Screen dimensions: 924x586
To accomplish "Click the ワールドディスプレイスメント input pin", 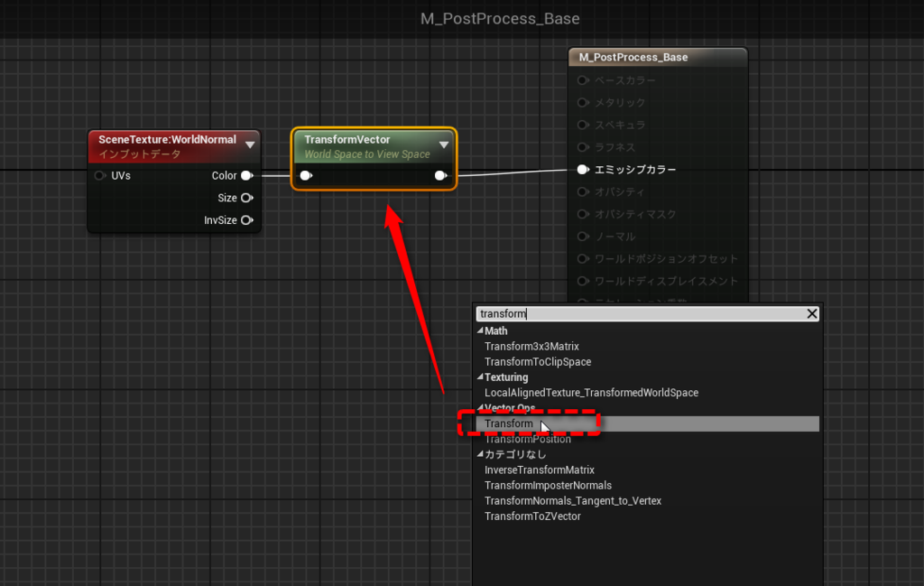I will click(x=583, y=282).
